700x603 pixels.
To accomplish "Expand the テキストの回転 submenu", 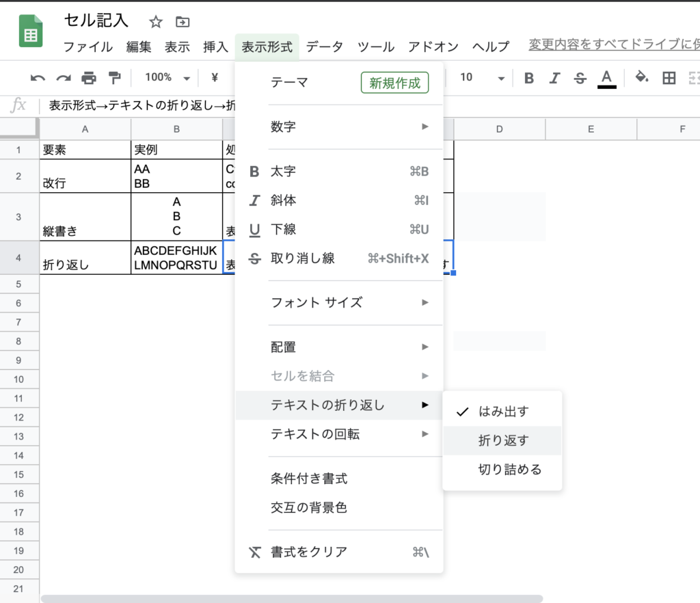I will [339, 434].
